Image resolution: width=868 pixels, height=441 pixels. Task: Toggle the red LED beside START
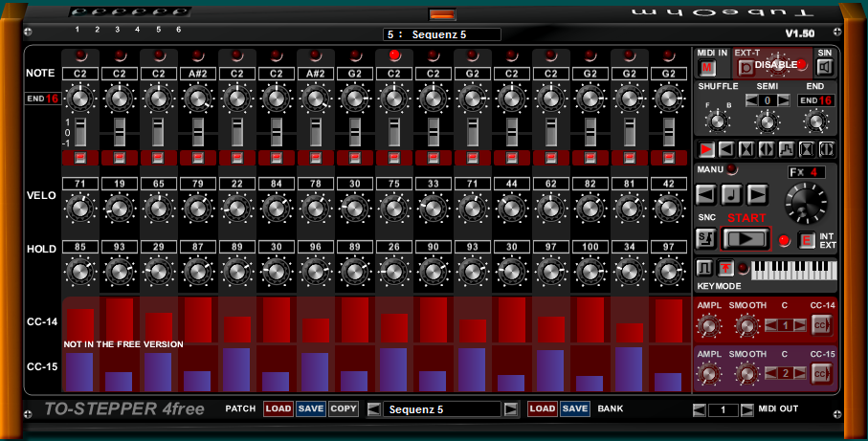pyautogui.click(x=784, y=240)
